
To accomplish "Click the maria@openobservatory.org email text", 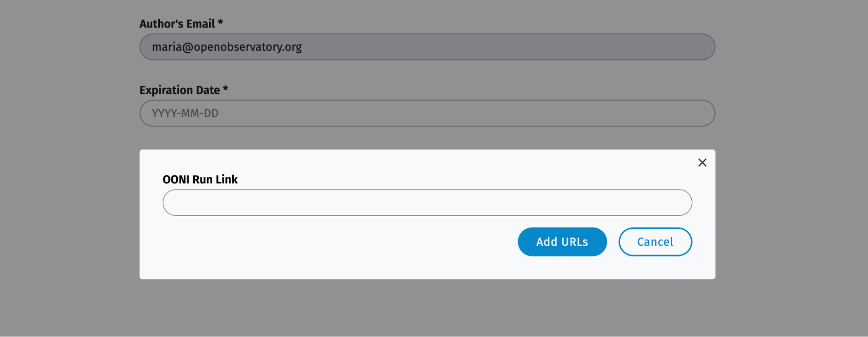I will [227, 47].
